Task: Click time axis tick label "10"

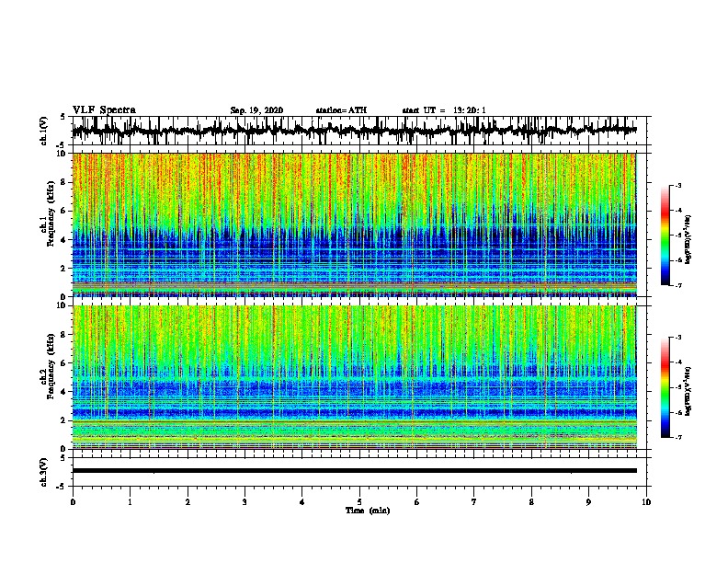Action: [x=646, y=502]
